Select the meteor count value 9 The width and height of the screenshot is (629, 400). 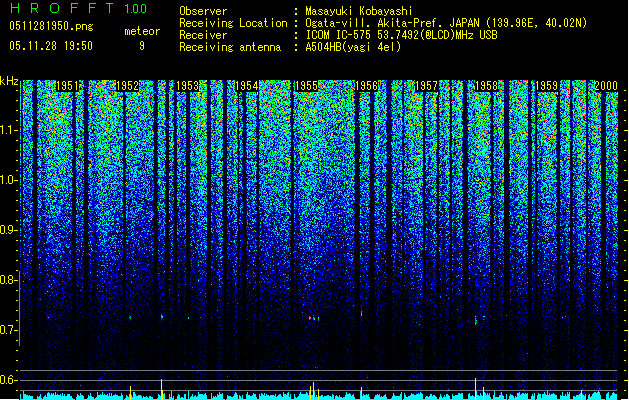coord(142,46)
